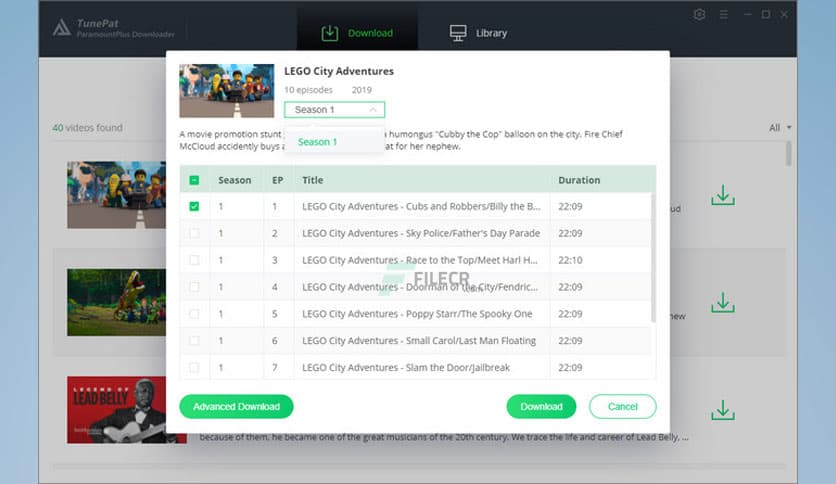The width and height of the screenshot is (836, 484).
Task: Check episode 3 Race to the Top checkbox
Action: (x=194, y=260)
